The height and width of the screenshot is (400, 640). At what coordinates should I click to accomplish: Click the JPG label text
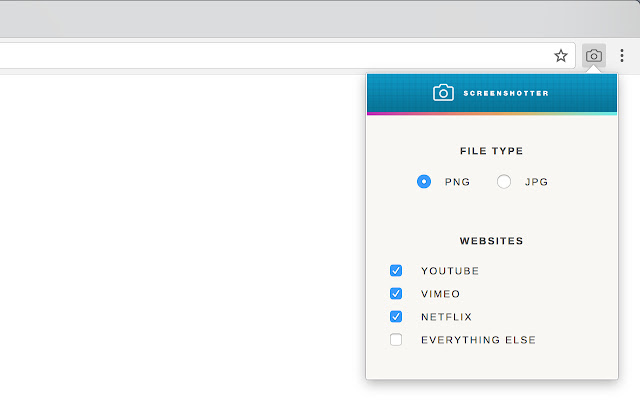click(x=536, y=182)
